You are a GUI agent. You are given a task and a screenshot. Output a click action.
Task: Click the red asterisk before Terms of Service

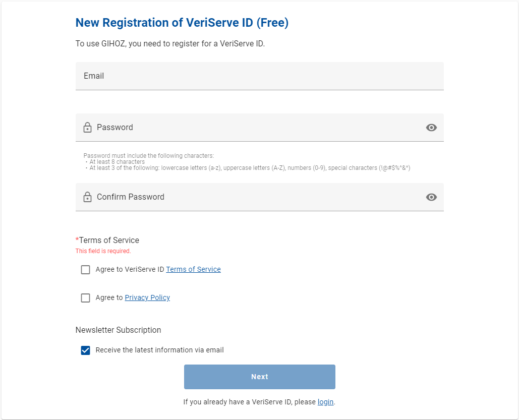(77, 240)
